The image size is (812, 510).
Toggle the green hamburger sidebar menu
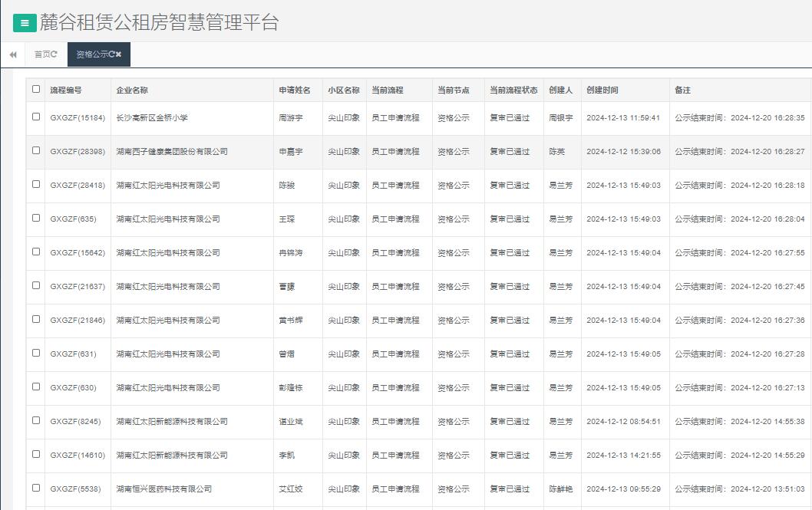(x=25, y=23)
